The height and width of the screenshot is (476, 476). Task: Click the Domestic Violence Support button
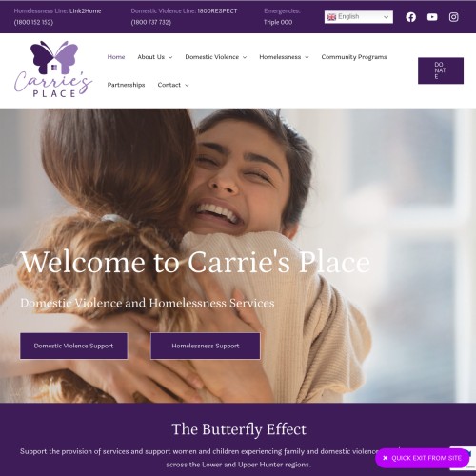pos(73,346)
